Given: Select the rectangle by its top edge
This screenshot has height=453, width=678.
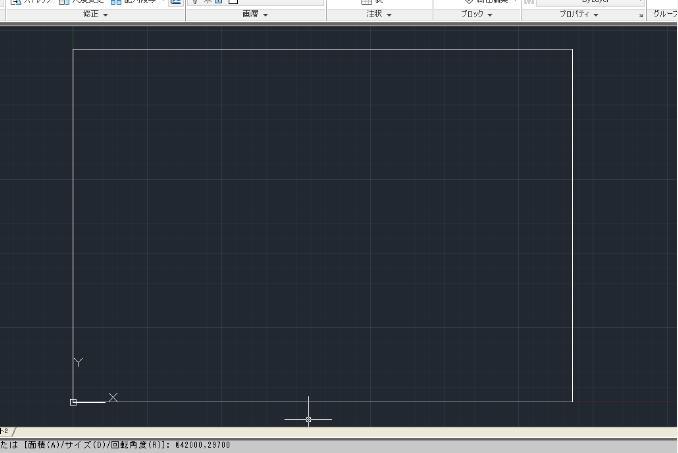Looking at the screenshot, I should [x=323, y=50].
